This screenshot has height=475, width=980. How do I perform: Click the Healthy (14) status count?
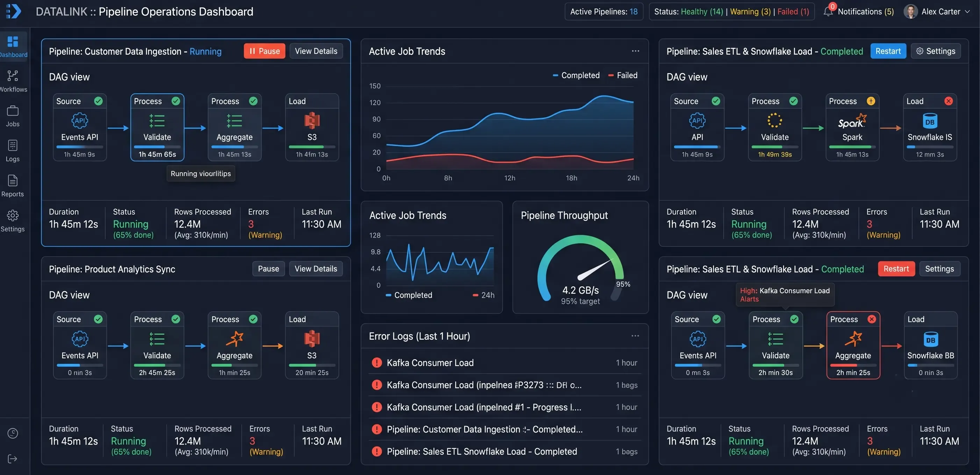[x=702, y=12]
